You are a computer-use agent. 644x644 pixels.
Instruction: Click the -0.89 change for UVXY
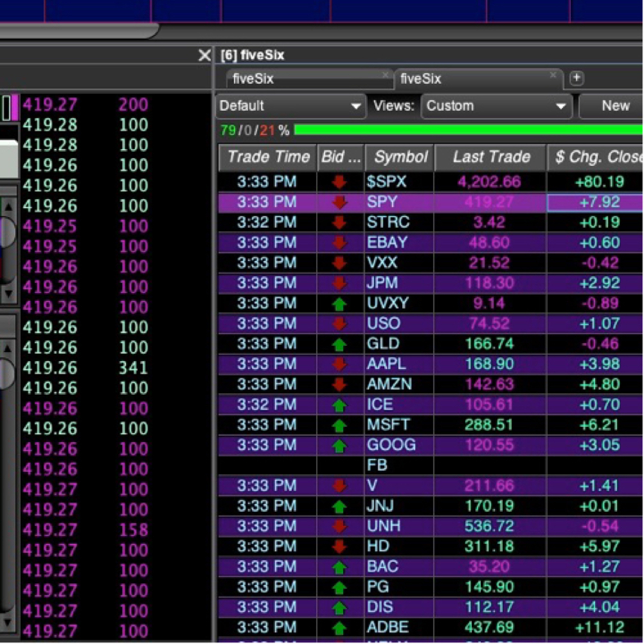[600, 303]
